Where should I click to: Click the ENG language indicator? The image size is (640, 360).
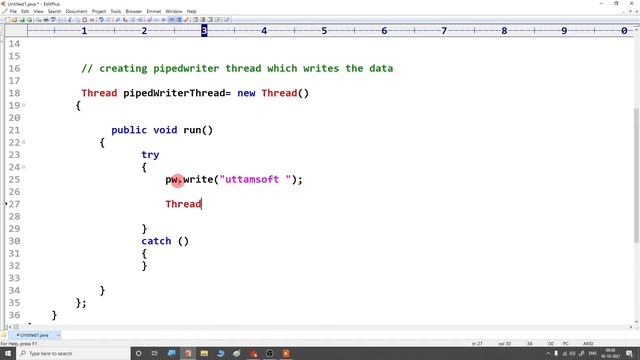pyautogui.click(x=593, y=353)
